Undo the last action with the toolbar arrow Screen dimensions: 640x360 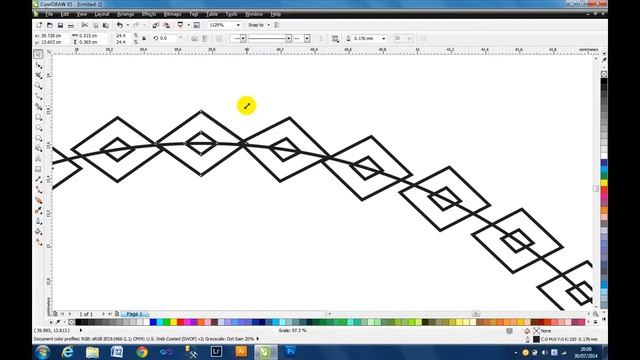point(120,25)
